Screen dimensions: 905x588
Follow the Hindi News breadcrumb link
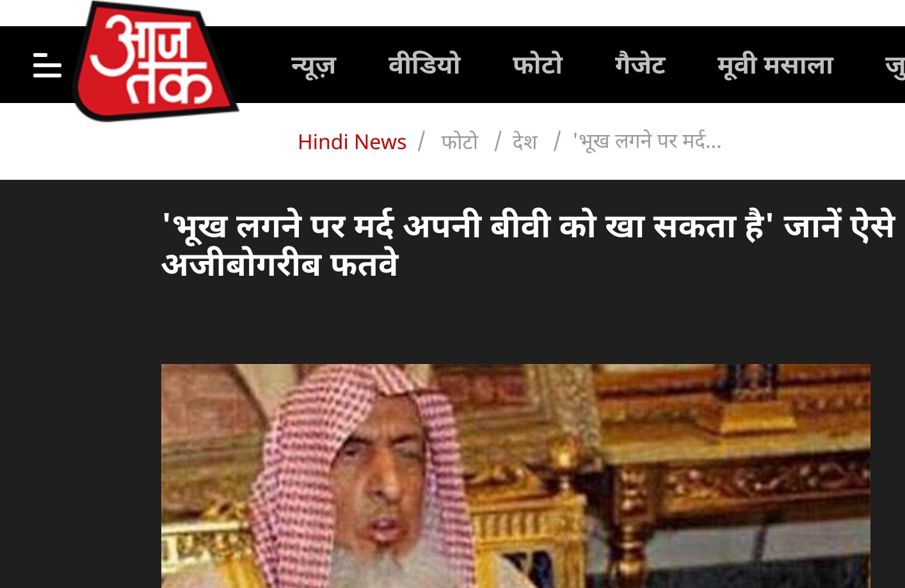click(x=352, y=141)
